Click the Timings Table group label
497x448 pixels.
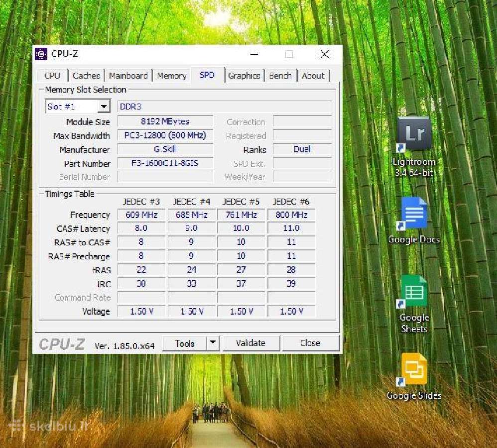click(x=70, y=194)
